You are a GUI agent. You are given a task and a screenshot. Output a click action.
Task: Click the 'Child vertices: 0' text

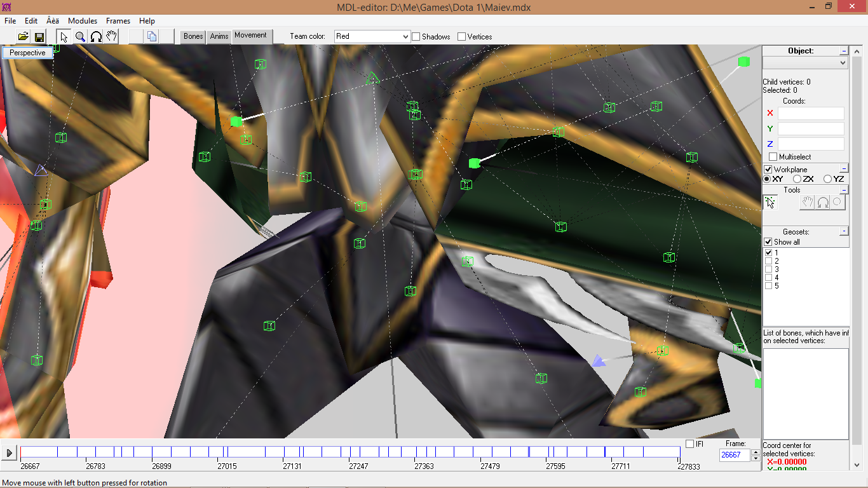click(x=787, y=82)
